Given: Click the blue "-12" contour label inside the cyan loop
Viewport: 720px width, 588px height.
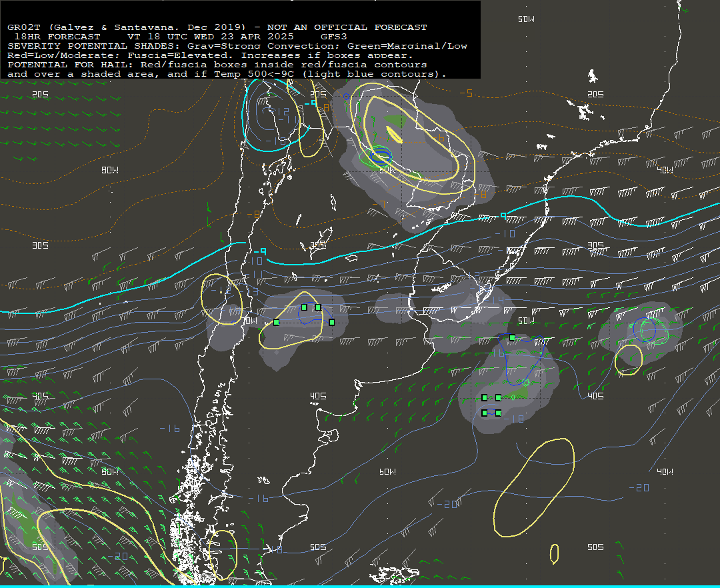Looking at the screenshot, I should click(x=279, y=111).
